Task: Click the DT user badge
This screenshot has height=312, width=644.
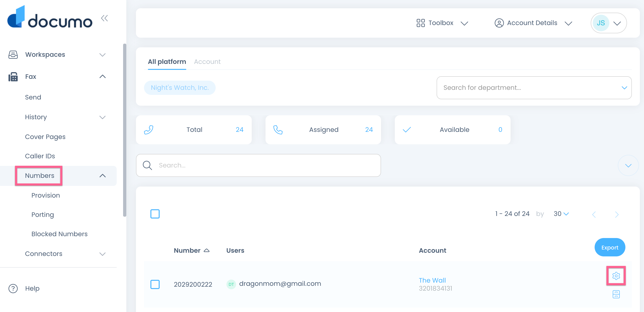Action: [231, 284]
